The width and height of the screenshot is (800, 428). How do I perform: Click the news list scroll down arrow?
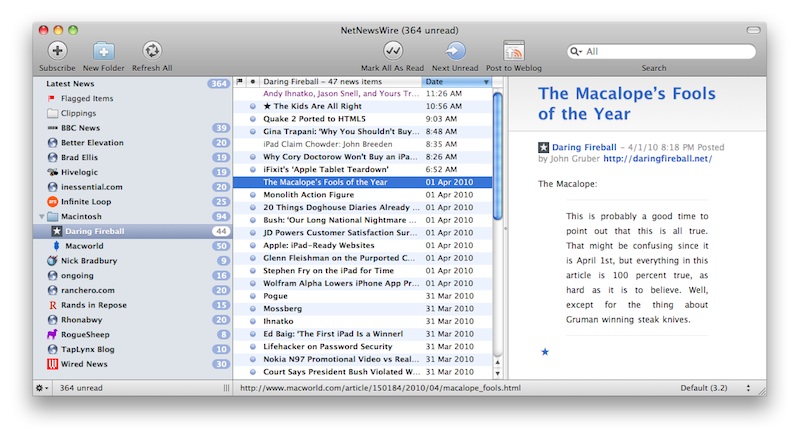498,373
